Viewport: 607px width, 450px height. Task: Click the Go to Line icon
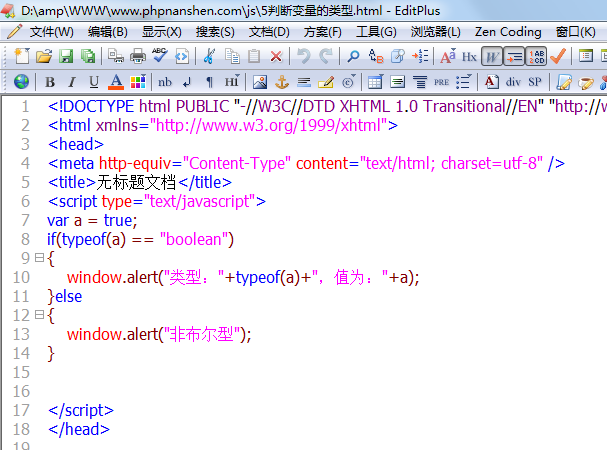tap(420, 57)
